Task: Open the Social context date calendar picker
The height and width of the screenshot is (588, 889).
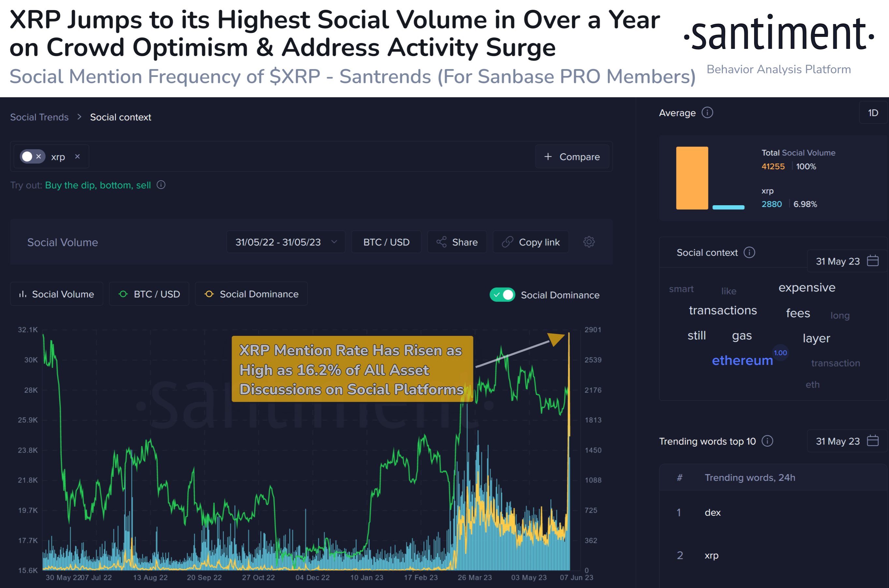Action: pos(873,261)
